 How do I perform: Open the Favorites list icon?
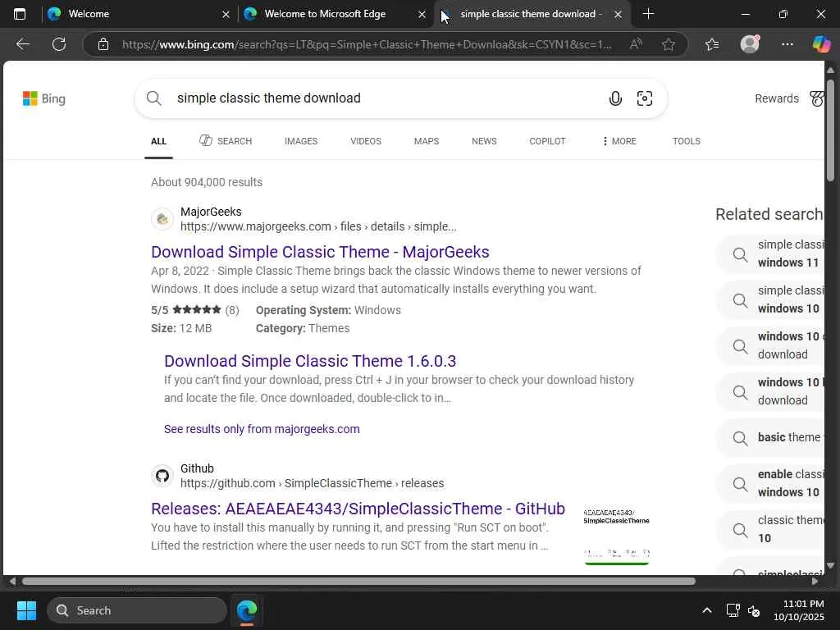712,44
